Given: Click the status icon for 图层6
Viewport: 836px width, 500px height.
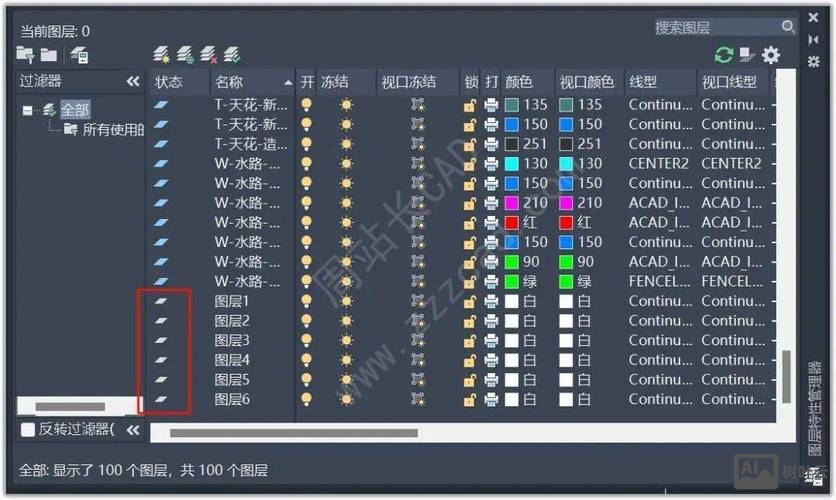Looking at the screenshot, I should [x=161, y=399].
